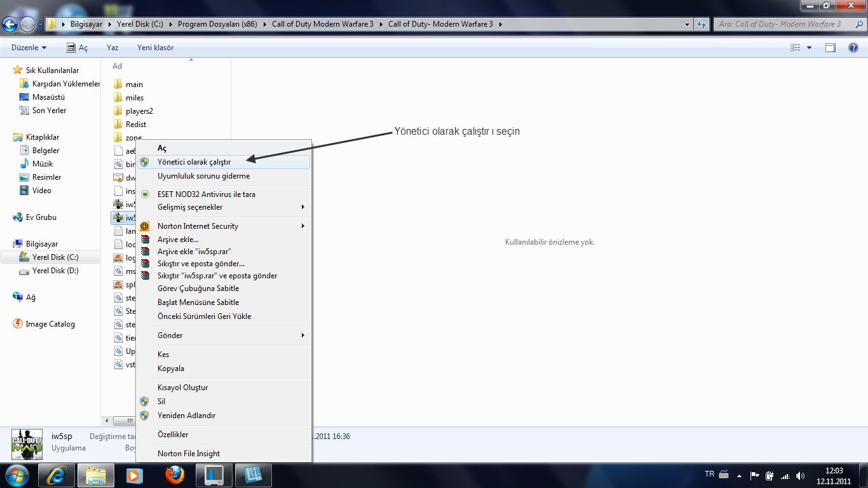Viewport: 868px width, 488px height.
Task: Open Belgeler library
Action: [x=39, y=151]
